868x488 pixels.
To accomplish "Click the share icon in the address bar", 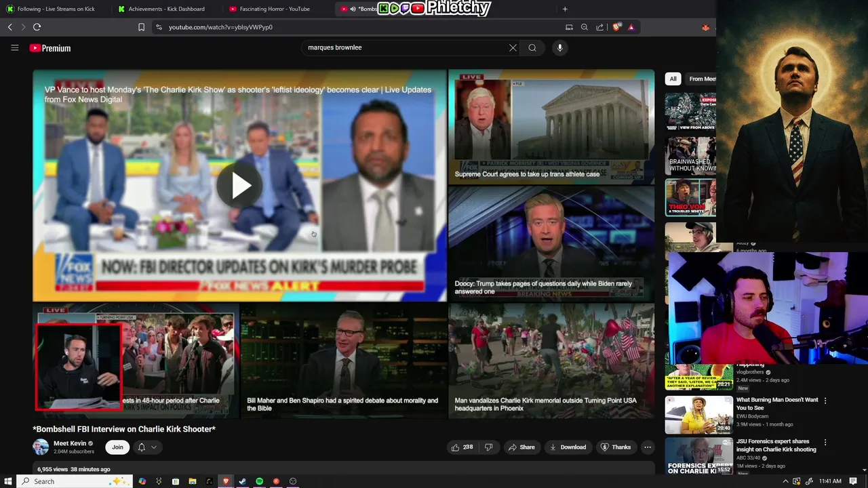I will tap(600, 27).
